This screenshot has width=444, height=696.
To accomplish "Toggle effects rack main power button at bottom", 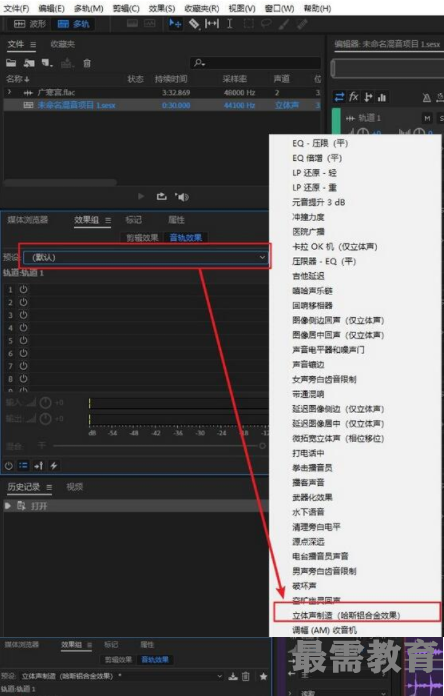I will tap(8, 466).
